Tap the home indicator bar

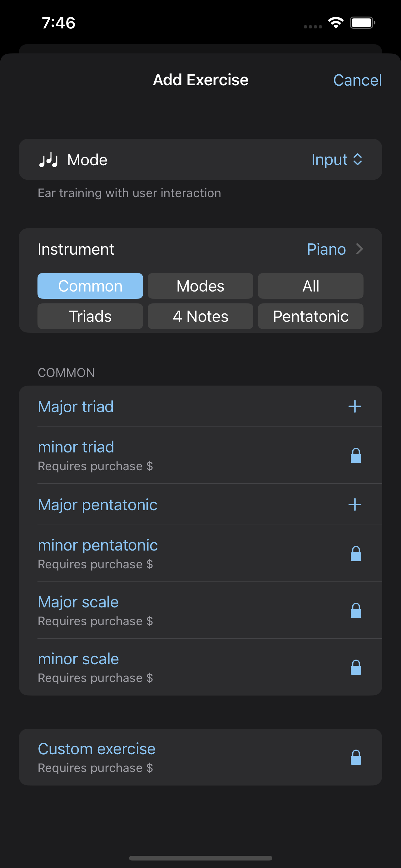click(x=200, y=858)
